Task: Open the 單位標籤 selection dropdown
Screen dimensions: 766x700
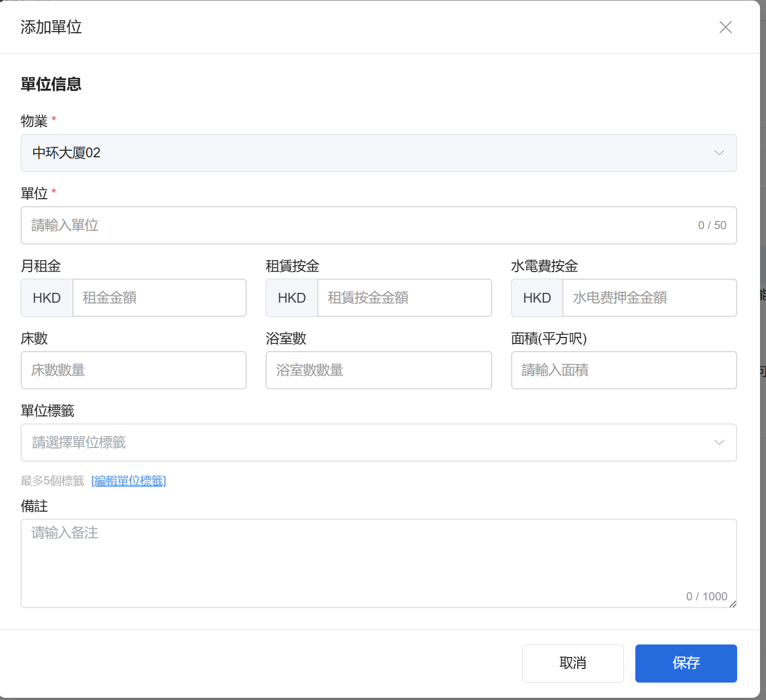Action: coord(370,443)
